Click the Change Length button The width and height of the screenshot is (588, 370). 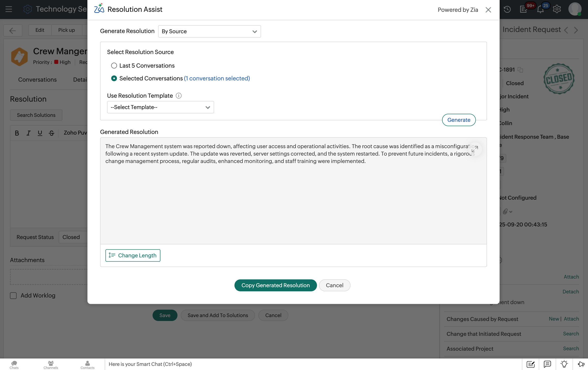pos(133,255)
